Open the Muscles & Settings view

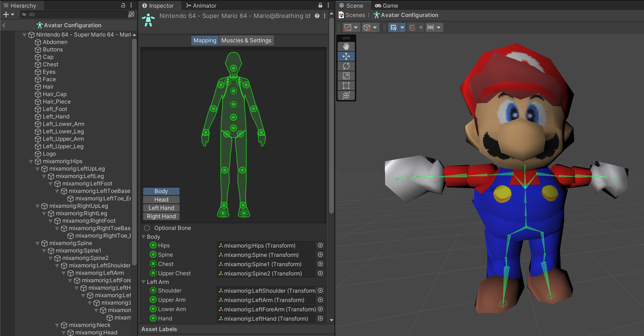[246, 40]
